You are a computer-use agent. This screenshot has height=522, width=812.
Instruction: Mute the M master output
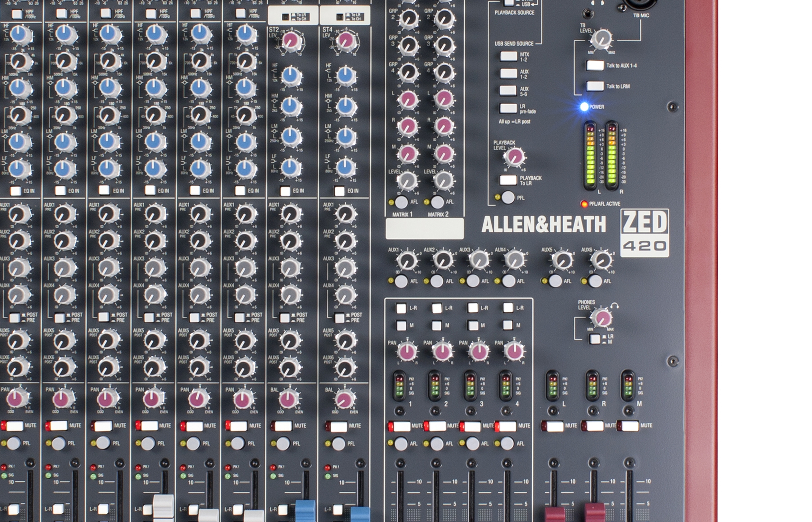click(x=629, y=426)
